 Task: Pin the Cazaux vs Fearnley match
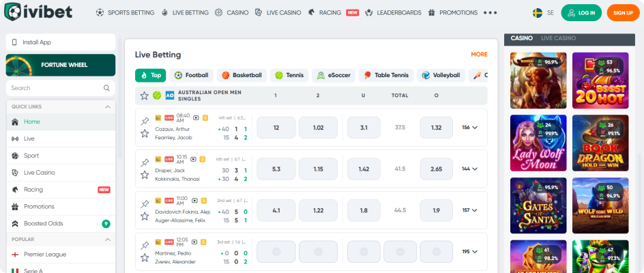click(145, 121)
